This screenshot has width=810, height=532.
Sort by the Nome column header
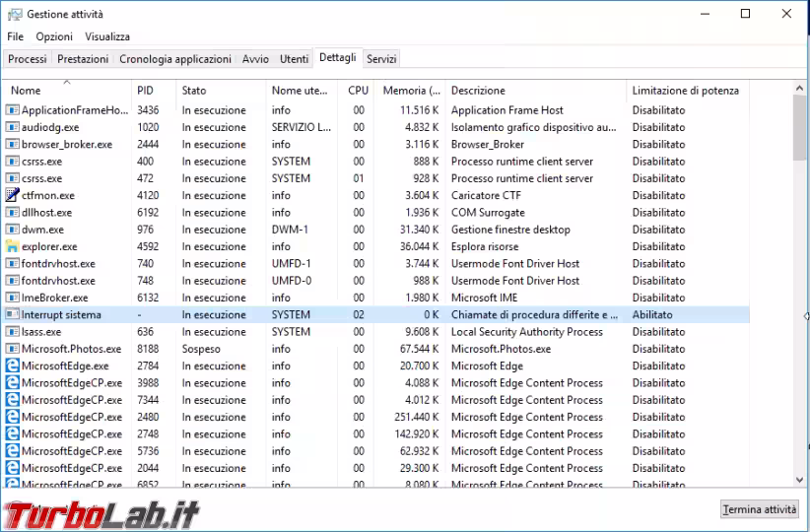[67, 91]
